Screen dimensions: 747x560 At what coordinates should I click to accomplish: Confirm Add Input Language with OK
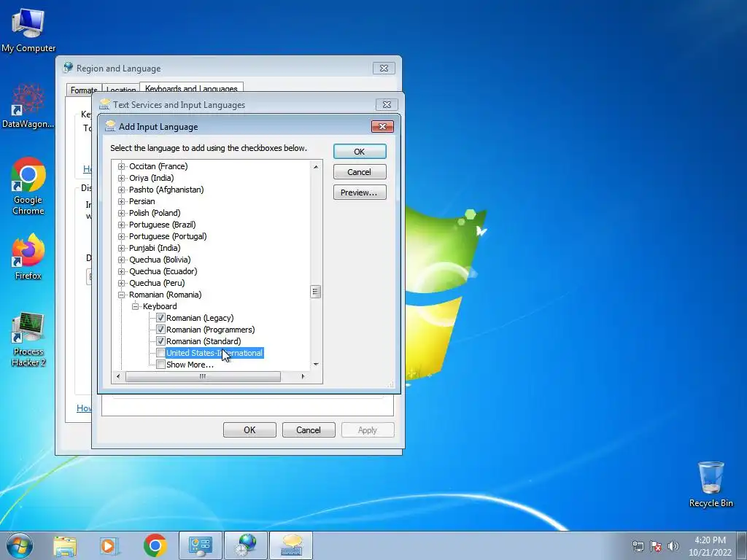(360, 152)
